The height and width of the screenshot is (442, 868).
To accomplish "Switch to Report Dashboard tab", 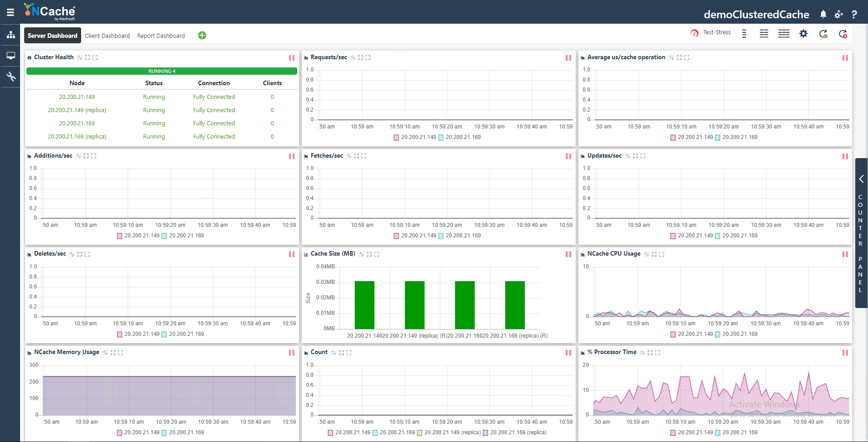I will coord(161,36).
